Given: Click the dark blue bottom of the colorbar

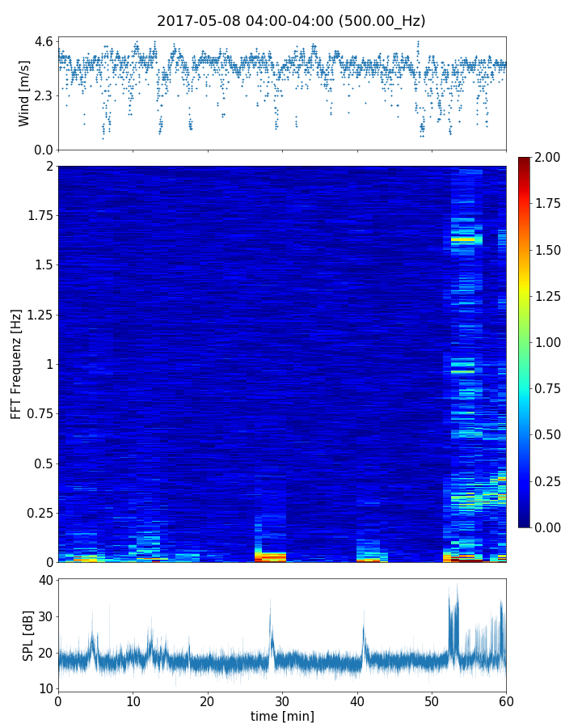Looking at the screenshot, I should click(525, 523).
